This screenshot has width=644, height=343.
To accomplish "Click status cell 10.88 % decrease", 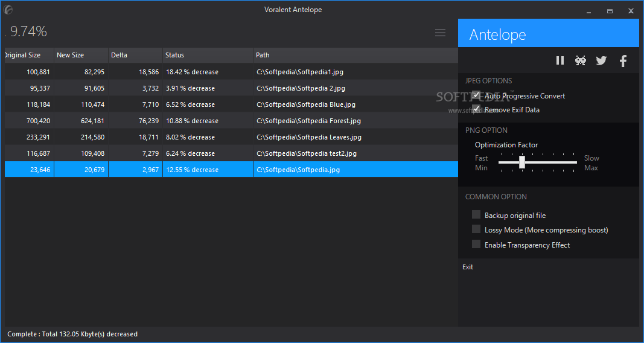I will coord(208,121).
